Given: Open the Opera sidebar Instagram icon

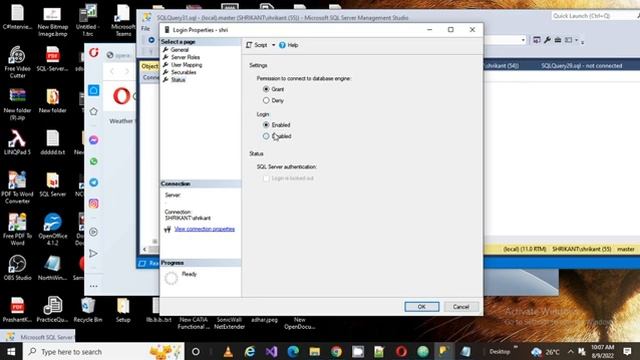Looking at the screenshot, I should (93, 203).
